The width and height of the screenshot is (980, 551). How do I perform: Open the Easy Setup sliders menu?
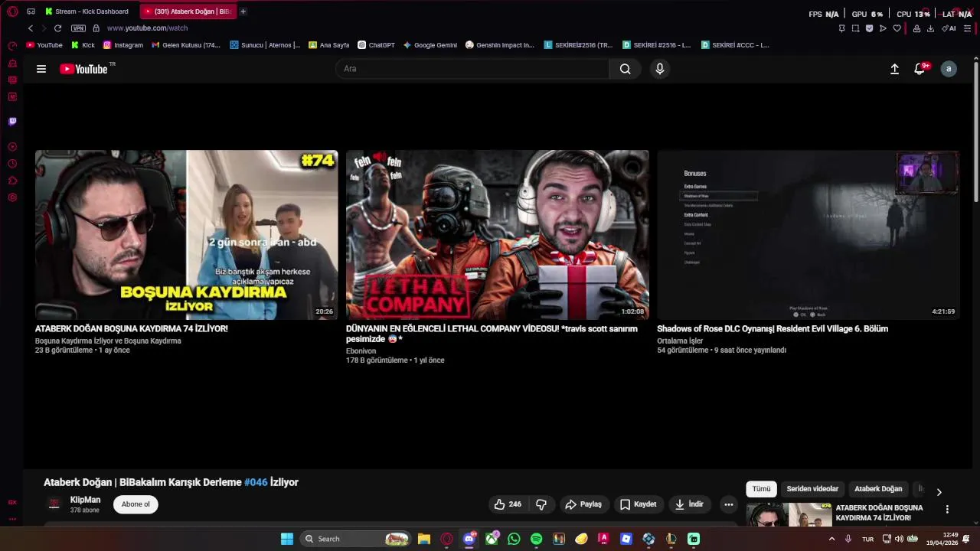pyautogui.click(x=967, y=28)
